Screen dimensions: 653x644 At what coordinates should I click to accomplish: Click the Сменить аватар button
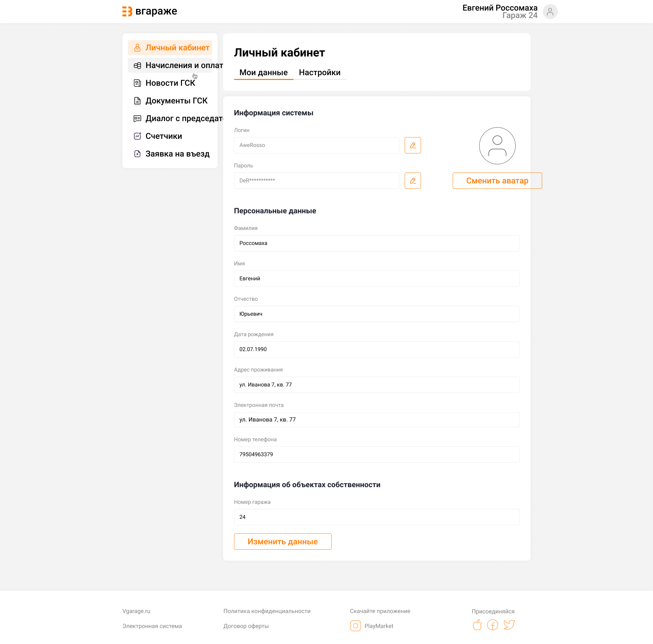tap(497, 181)
